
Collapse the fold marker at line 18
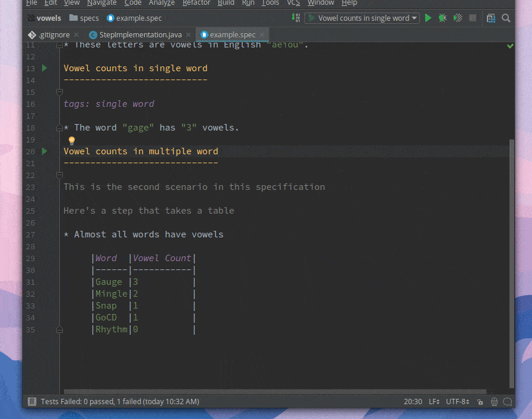point(59,128)
